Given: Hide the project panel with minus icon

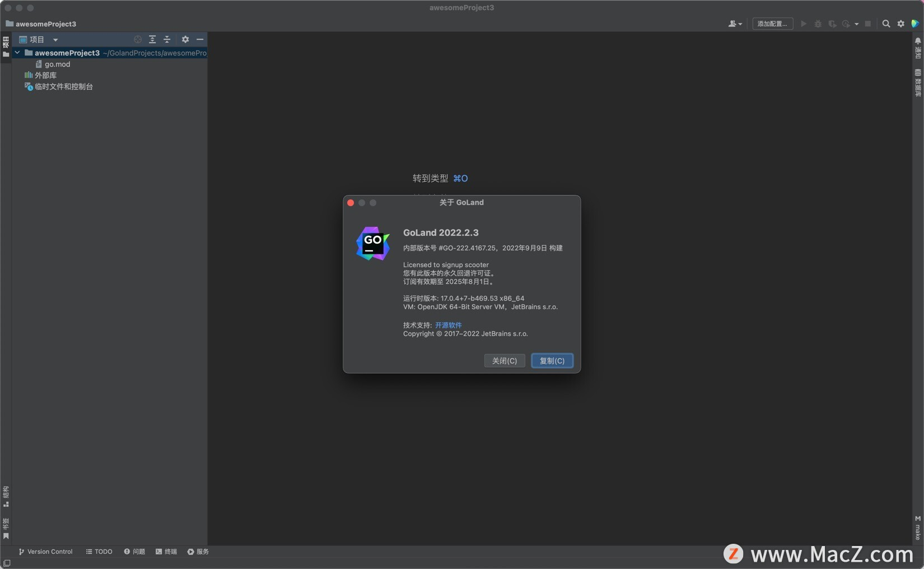Looking at the screenshot, I should 200,39.
